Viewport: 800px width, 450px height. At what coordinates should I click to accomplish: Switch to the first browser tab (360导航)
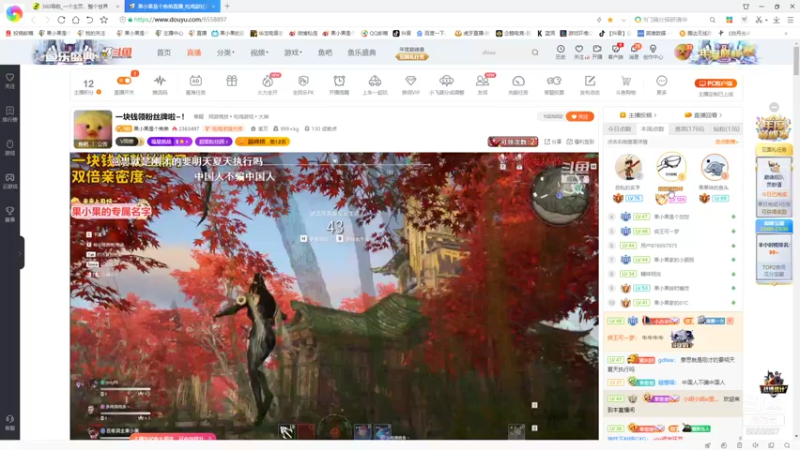(x=74, y=6)
